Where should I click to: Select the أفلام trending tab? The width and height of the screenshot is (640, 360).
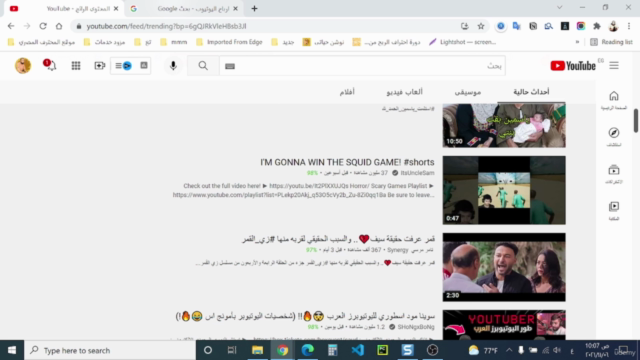point(347,92)
